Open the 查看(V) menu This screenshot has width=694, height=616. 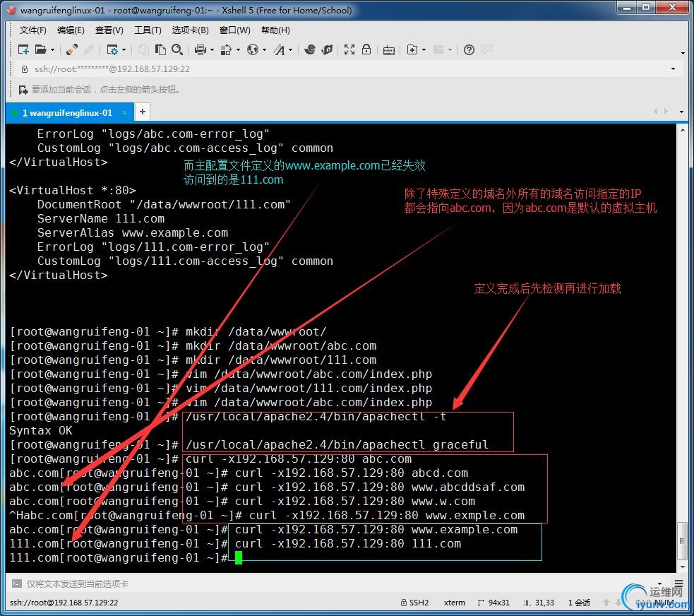point(109,30)
